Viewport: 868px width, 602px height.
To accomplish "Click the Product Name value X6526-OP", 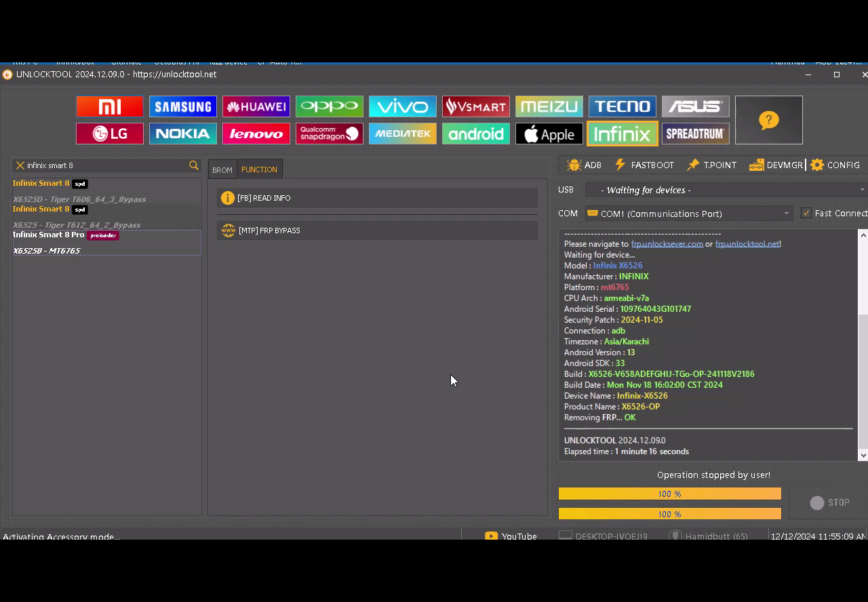I will click(640, 406).
